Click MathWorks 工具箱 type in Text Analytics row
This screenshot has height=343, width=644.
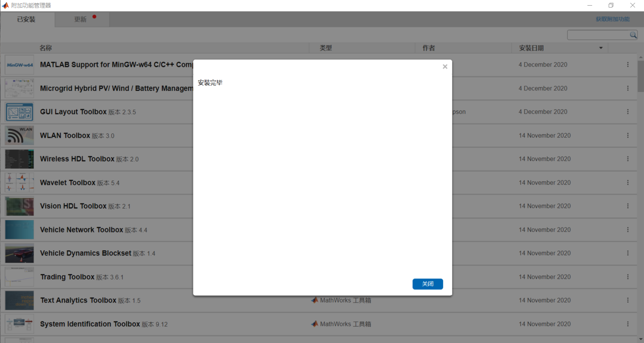341,300
